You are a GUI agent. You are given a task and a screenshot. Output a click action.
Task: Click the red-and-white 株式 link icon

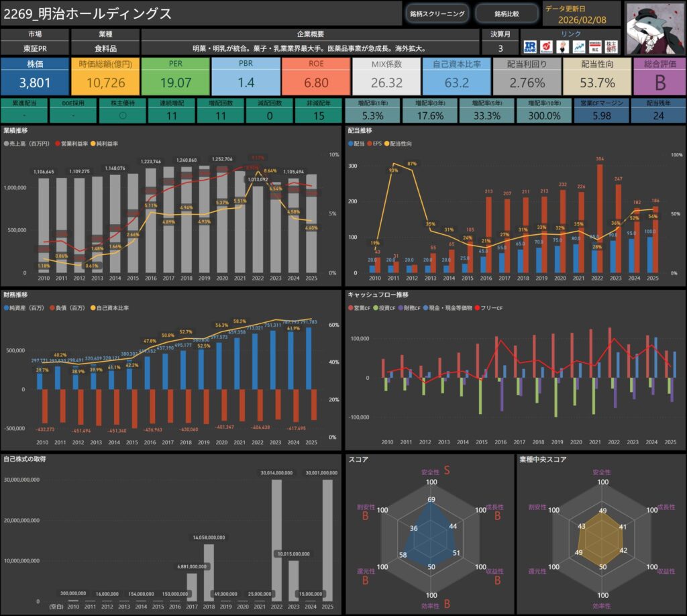click(x=594, y=46)
